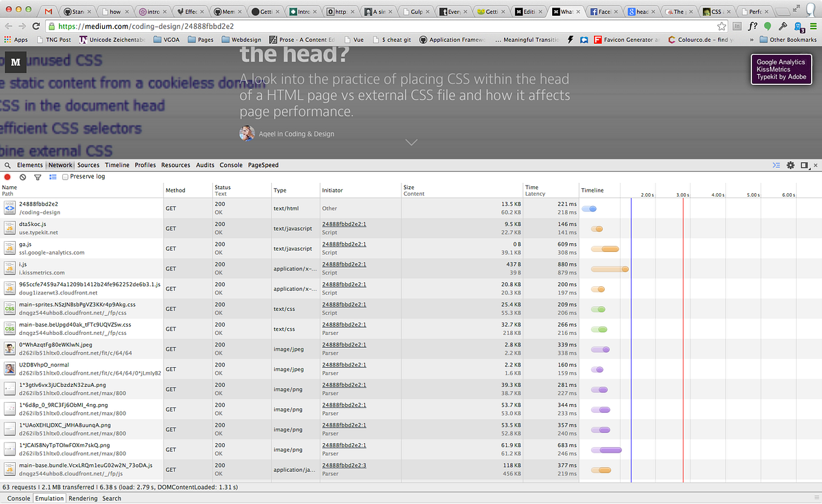Viewport: 822px width, 504px height.
Task: Click the timeline waterfall bar for main-base.bundle
Action: [x=601, y=470]
